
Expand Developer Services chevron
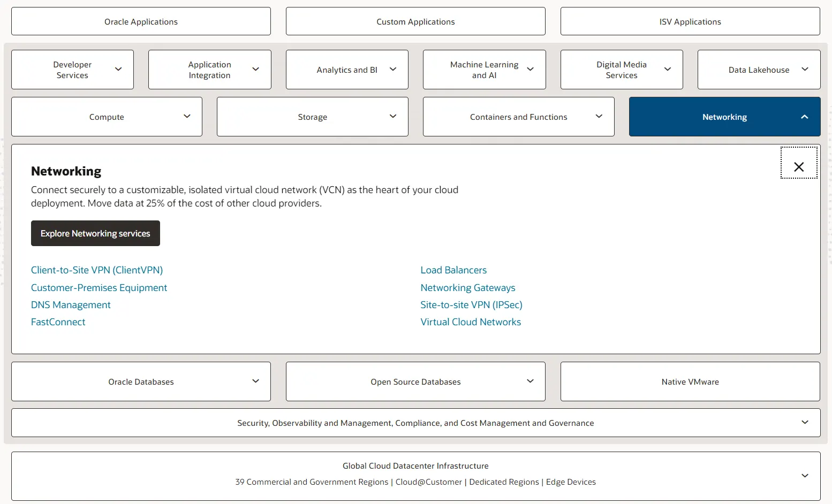[x=118, y=69]
